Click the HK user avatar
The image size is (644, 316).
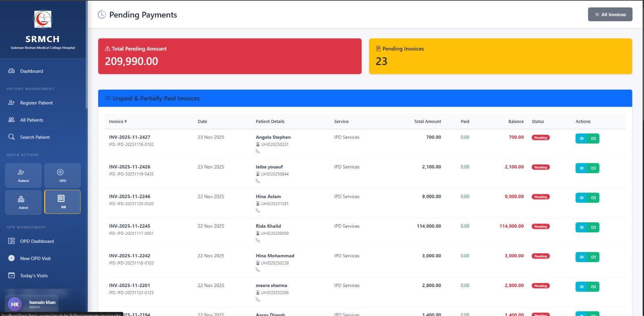click(x=15, y=304)
